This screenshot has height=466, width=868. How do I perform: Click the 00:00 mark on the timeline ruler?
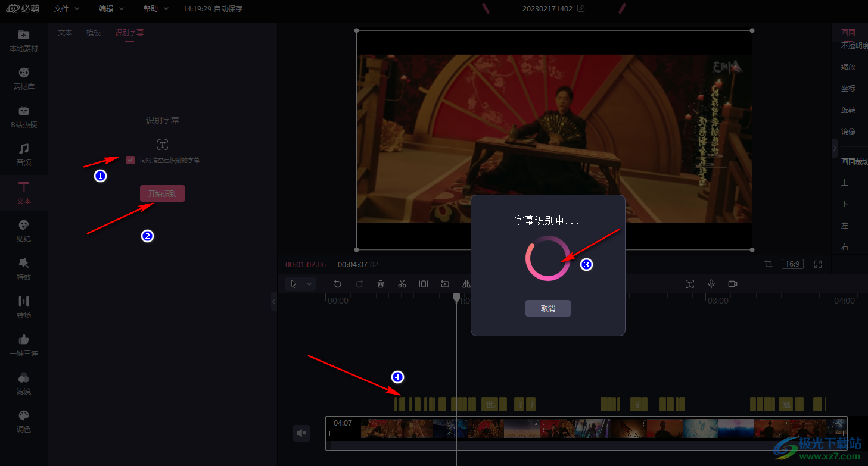(x=338, y=301)
